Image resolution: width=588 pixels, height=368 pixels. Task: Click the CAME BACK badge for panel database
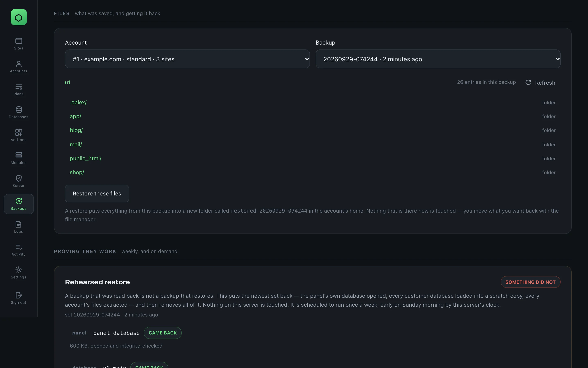[x=163, y=333]
